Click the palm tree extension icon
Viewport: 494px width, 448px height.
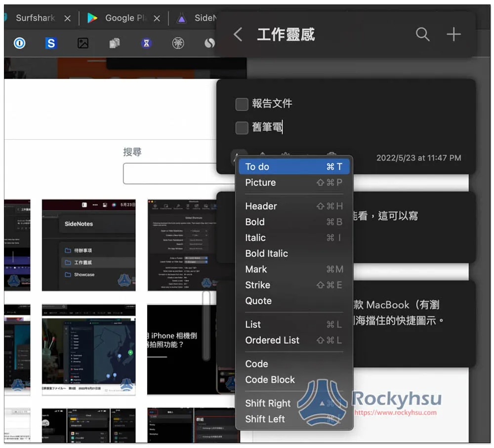pos(178,43)
